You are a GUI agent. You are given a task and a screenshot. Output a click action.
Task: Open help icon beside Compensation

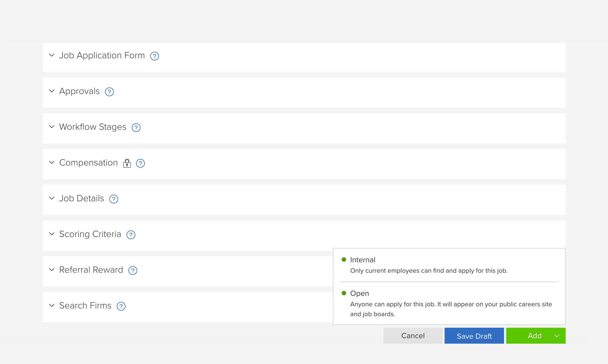click(141, 163)
